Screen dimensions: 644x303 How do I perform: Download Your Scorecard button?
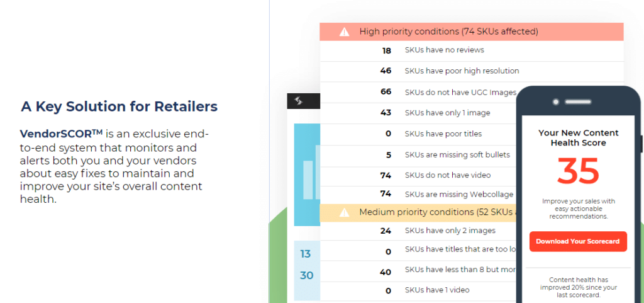578,241
